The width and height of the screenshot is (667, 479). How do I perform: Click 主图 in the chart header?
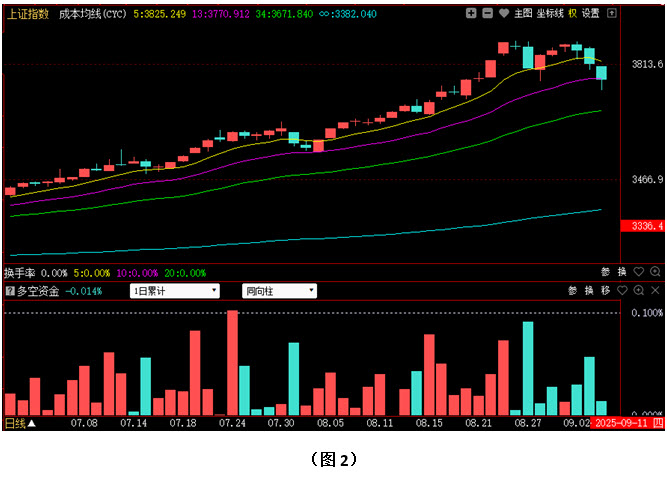[x=523, y=13]
